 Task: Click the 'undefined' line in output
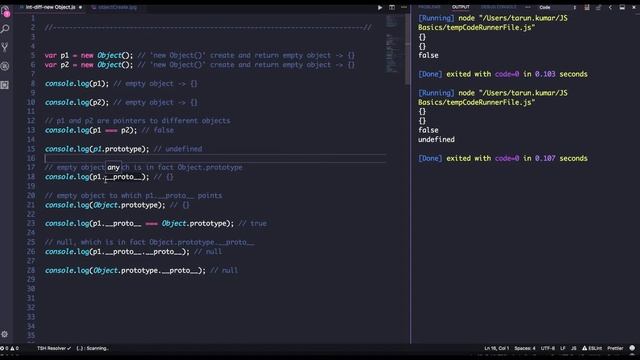[x=436, y=140]
